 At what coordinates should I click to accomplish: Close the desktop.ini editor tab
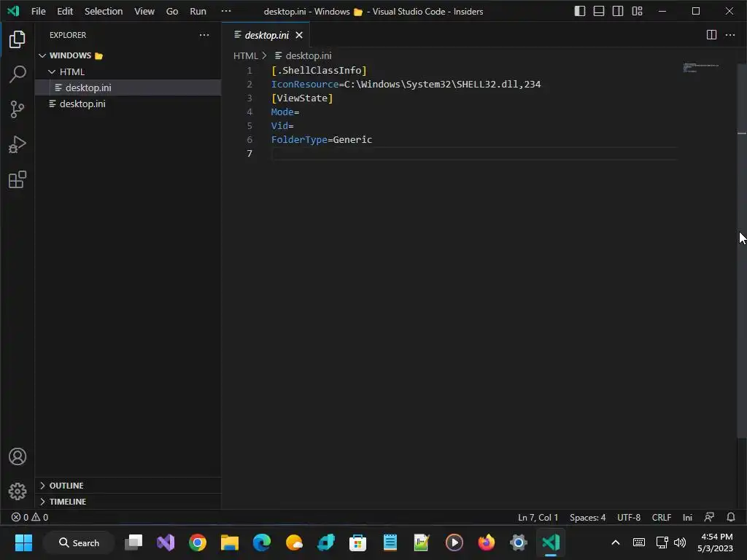coord(299,35)
